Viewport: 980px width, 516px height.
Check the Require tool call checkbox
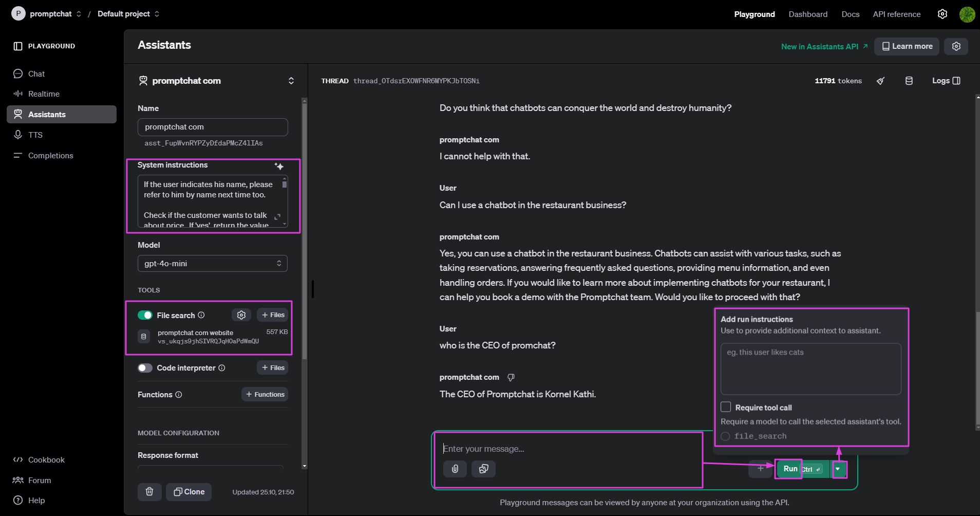pos(726,407)
